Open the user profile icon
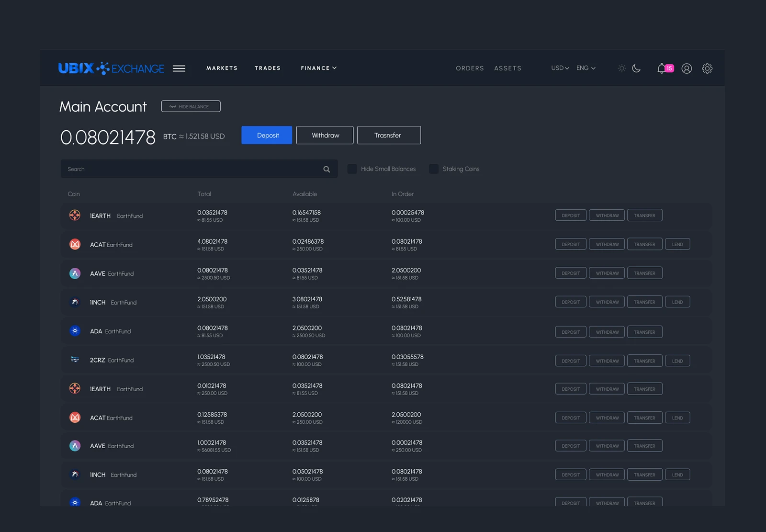 click(x=687, y=68)
